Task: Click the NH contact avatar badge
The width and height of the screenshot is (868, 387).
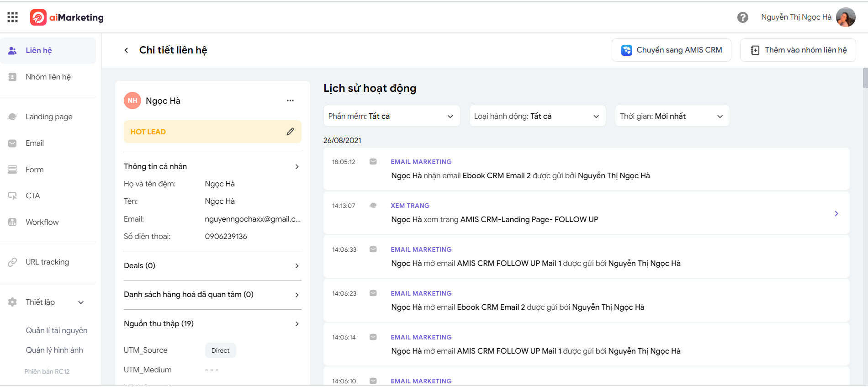Action: (x=132, y=101)
